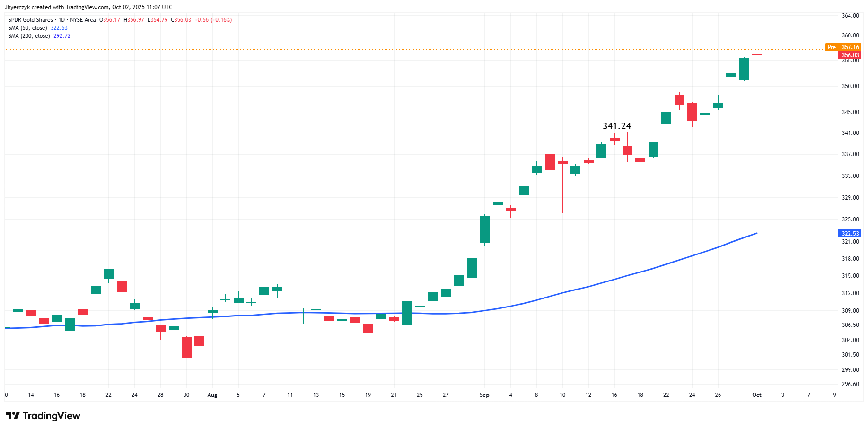This screenshot has height=430, width=868.
Task: Click the Sep label on time axis
Action: click(484, 395)
